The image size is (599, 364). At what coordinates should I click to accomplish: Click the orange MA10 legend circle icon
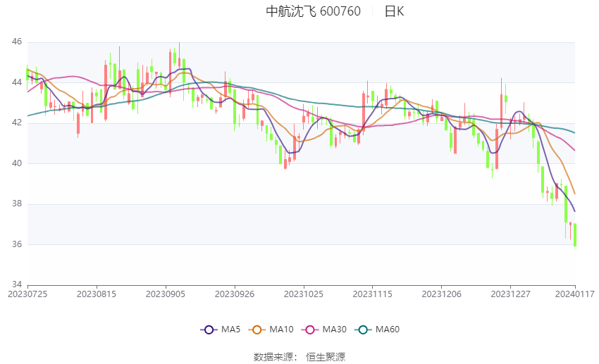pos(257,330)
